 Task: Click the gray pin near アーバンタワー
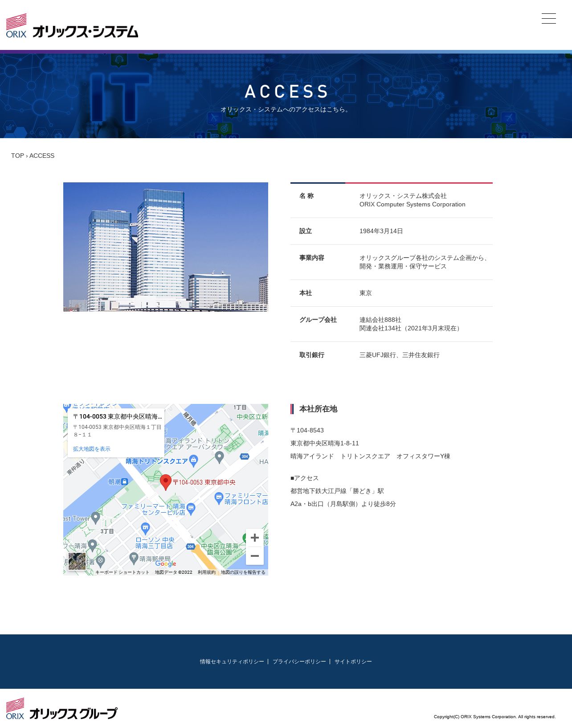(x=219, y=457)
